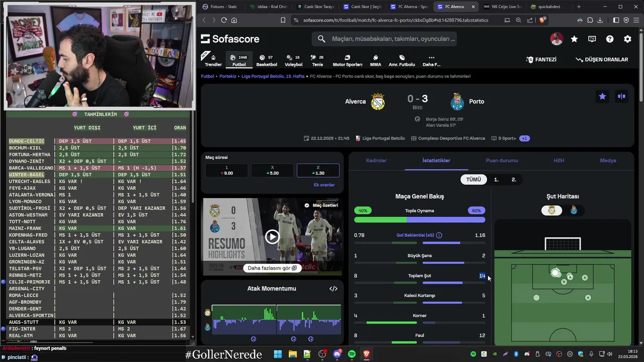Click the Sofascore search field

[x=384, y=39]
